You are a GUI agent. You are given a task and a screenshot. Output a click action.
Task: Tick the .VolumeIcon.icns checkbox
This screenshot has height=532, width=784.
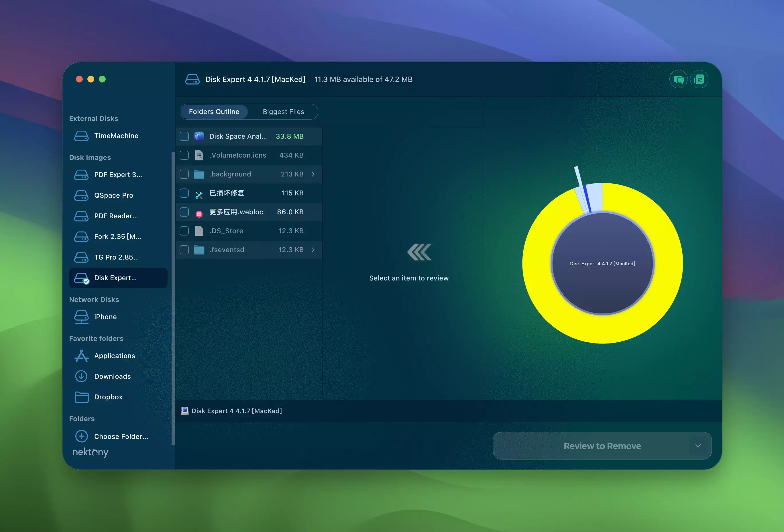point(184,155)
